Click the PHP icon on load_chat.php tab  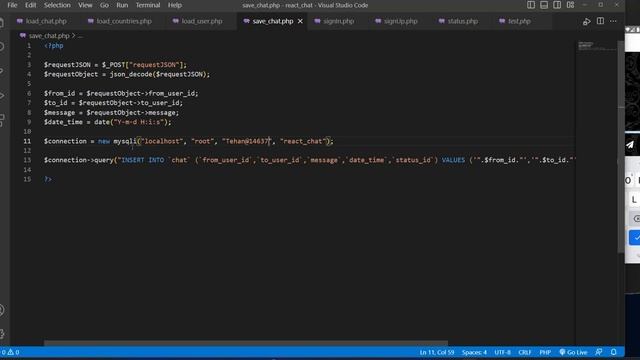coord(20,21)
